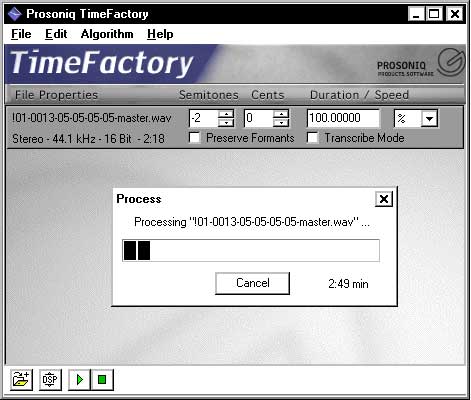
Task: Close the Prosoniq TimeFactory window
Action: [455, 14]
